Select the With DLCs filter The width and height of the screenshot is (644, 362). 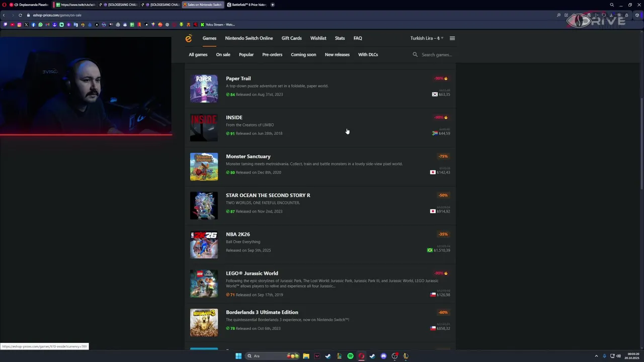pos(368,54)
